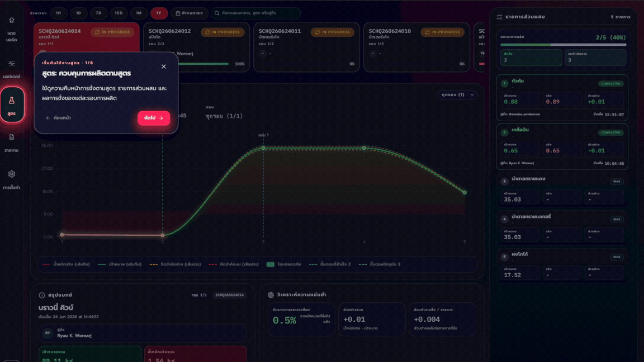Select the 1D time range

(x=78, y=13)
